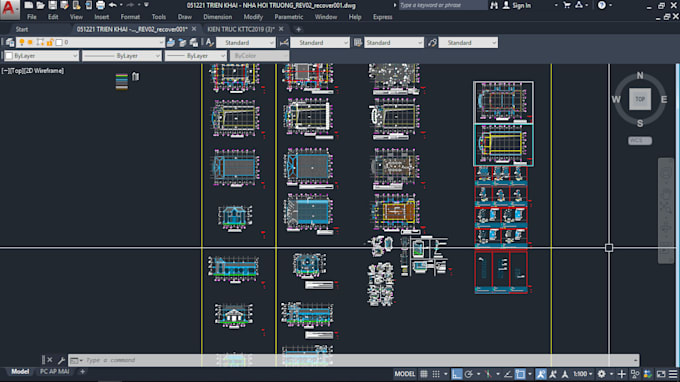Click the Sign In button
This screenshot has height=382, width=680.
517,5
